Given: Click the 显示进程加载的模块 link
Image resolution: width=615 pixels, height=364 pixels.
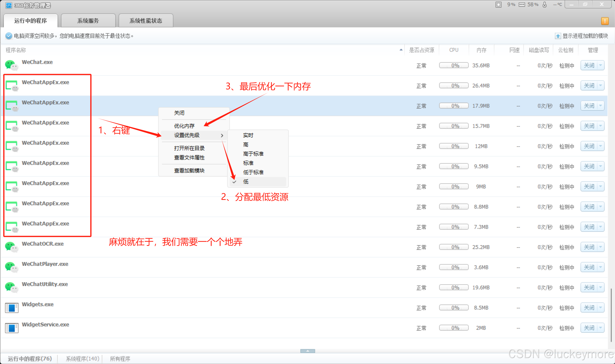Looking at the screenshot, I should pos(585,36).
